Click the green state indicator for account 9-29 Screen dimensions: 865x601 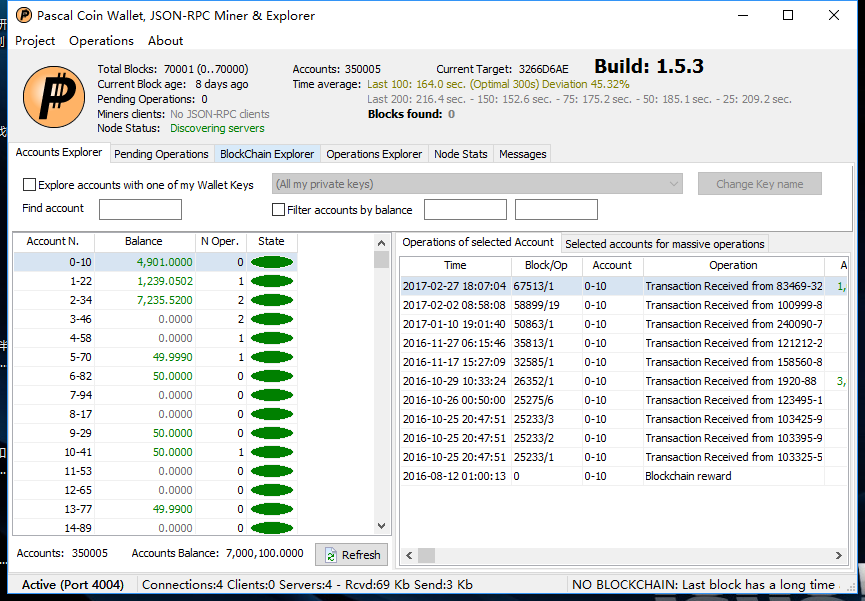pyautogui.click(x=271, y=433)
